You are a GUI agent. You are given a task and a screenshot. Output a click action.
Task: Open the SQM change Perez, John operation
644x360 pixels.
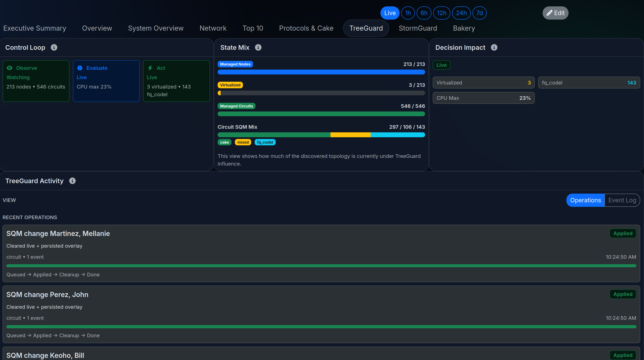pos(321,314)
